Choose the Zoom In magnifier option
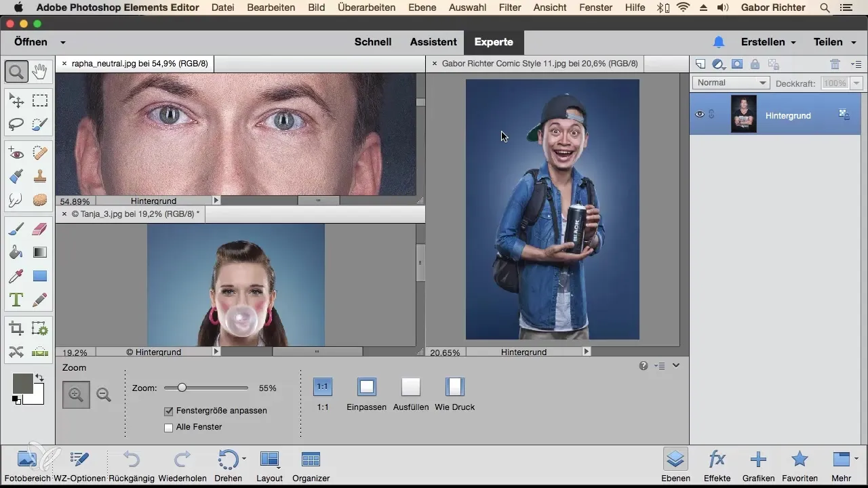The height and width of the screenshot is (488, 868). point(76,394)
